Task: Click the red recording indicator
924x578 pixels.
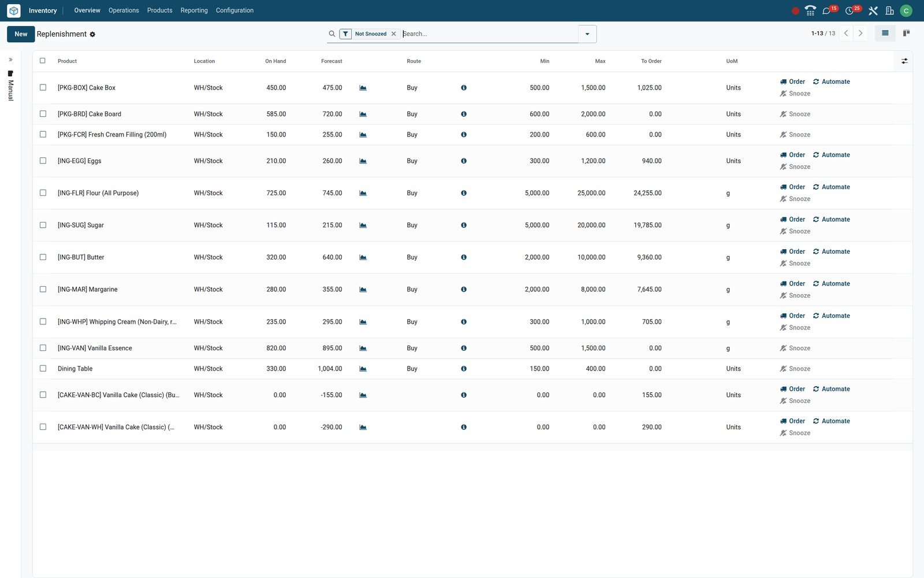Action: pyautogui.click(x=795, y=11)
